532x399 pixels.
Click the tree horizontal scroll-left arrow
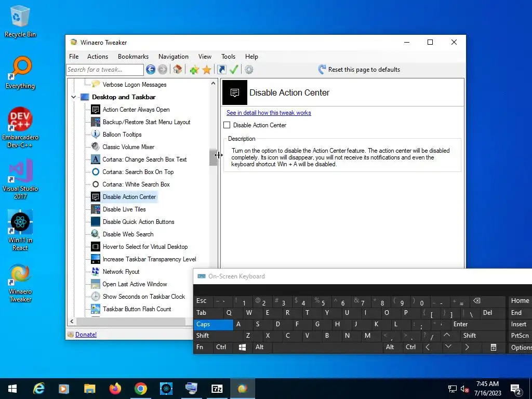pos(72,321)
